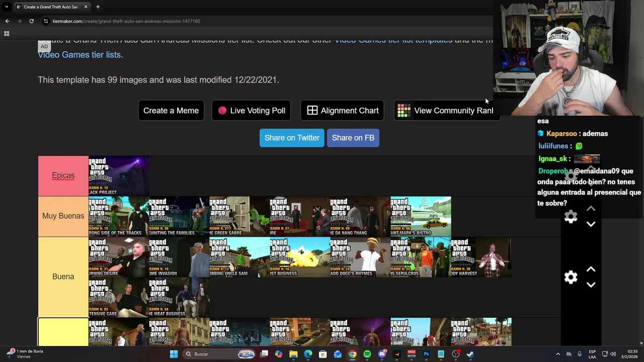Select the Create a Grand Theft Auto tab
The width and height of the screenshot is (644, 362).
point(51,7)
